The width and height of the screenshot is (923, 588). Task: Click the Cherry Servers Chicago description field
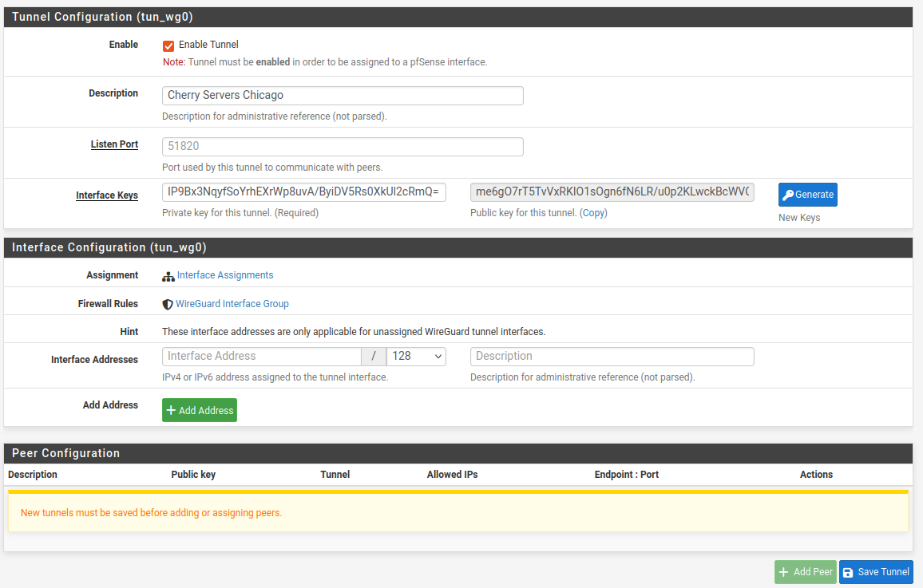pos(343,96)
